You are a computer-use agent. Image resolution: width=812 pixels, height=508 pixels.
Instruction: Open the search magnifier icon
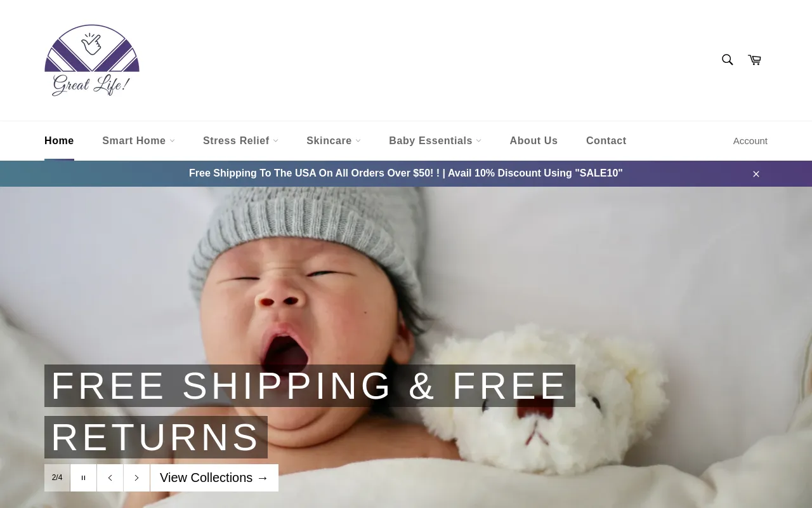point(727,60)
